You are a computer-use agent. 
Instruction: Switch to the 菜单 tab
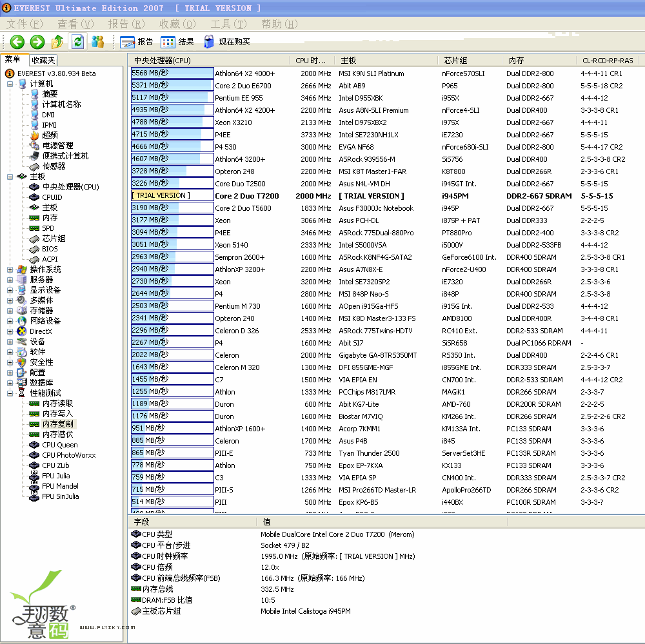13,59
